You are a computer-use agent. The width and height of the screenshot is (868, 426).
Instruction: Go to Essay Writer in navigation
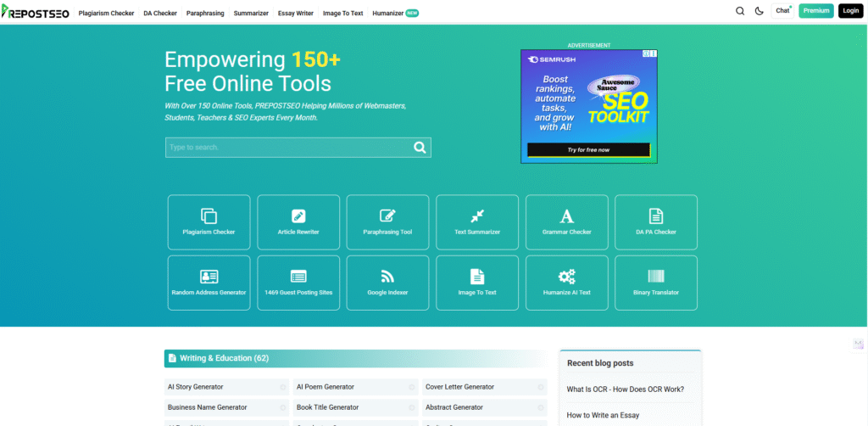tap(296, 14)
